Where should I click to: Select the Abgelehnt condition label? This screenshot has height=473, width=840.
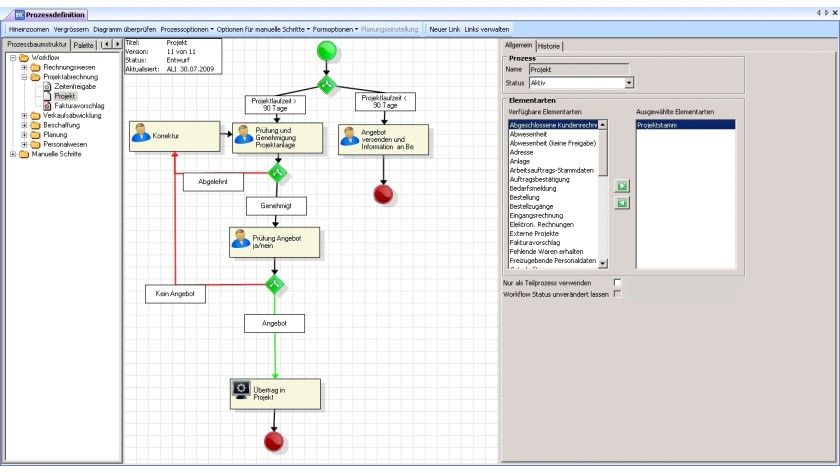(x=213, y=182)
